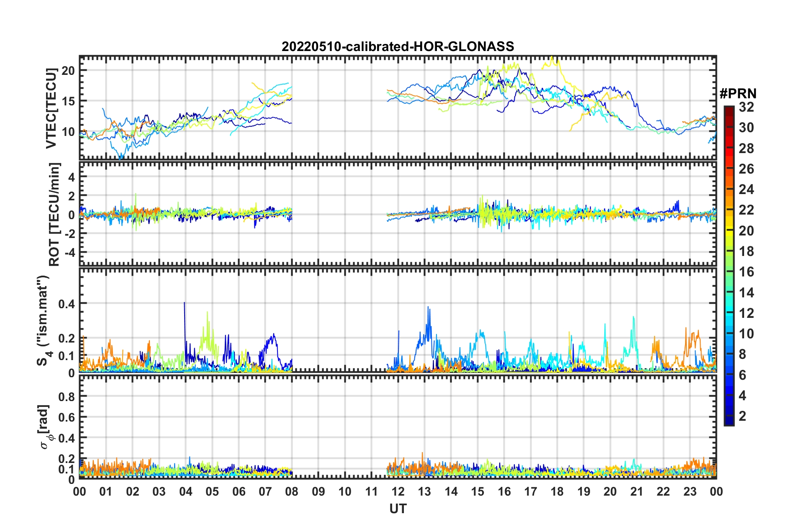796x532 pixels.
Task: Click the UT x-axis label
Action: point(398,509)
